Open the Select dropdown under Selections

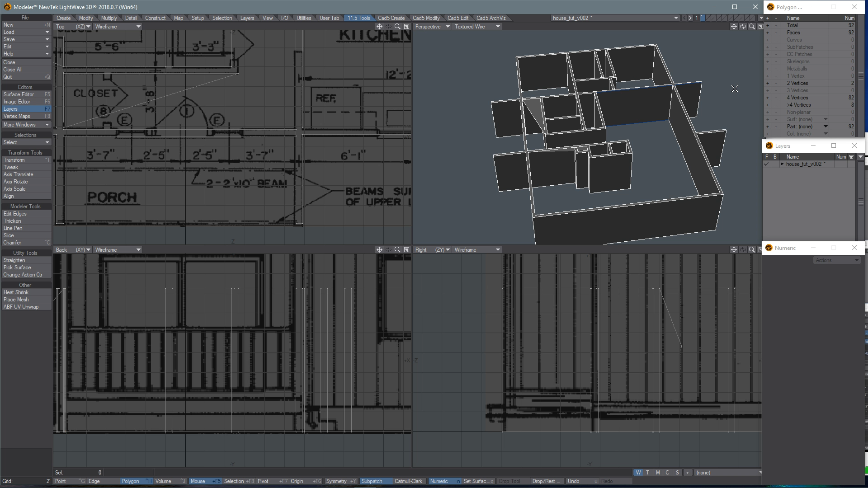(26, 142)
